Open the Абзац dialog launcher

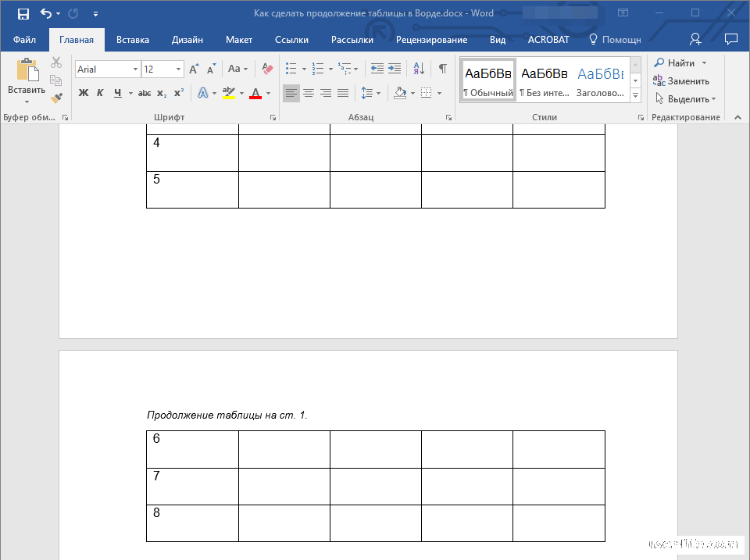tap(448, 118)
